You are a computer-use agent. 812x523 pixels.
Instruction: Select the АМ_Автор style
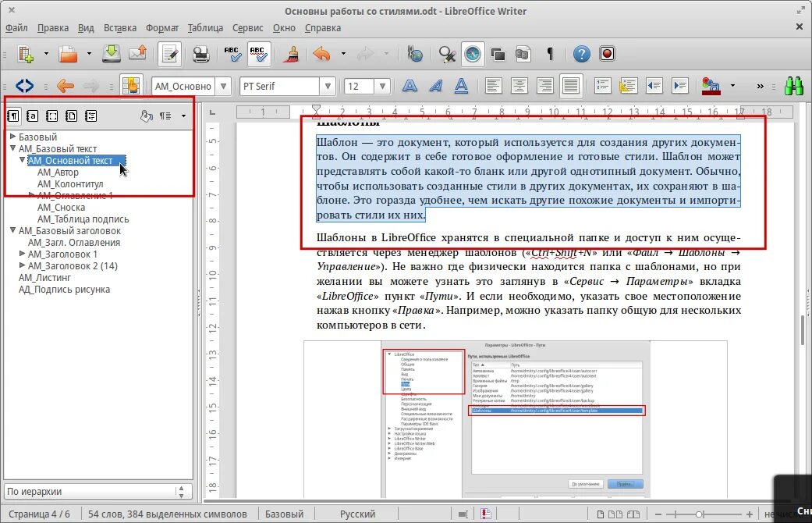pos(58,172)
